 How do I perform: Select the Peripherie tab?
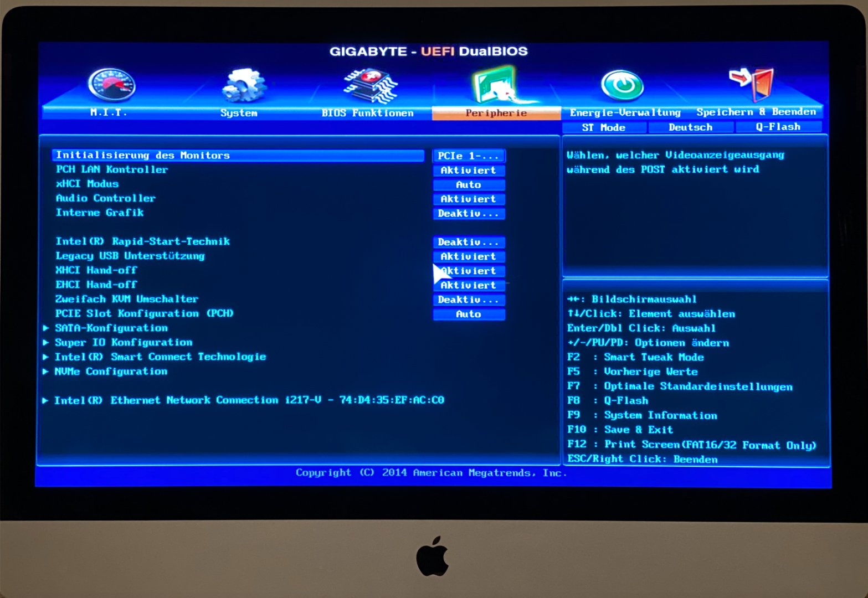coord(496,113)
